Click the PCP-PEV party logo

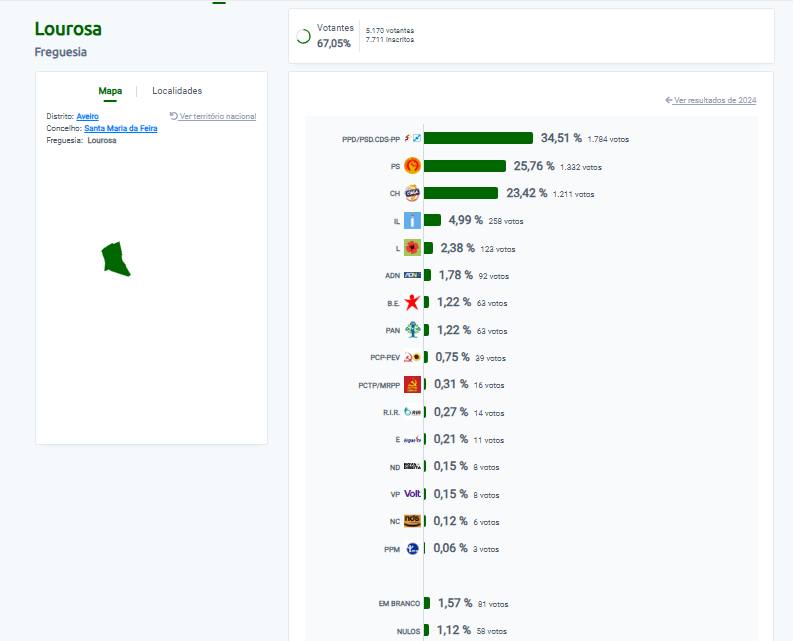point(412,357)
